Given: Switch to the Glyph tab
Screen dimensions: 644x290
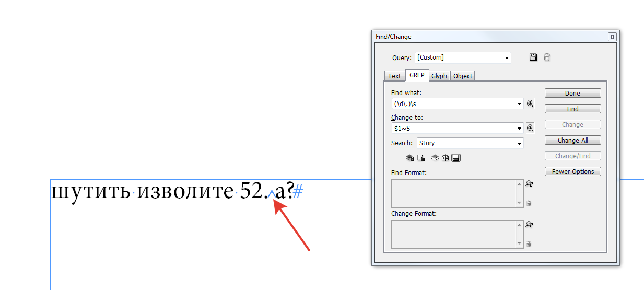Looking at the screenshot, I should [x=439, y=76].
